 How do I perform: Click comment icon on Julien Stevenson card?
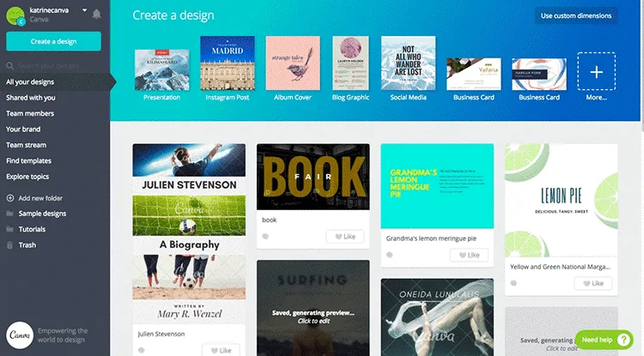pyautogui.click(x=142, y=350)
